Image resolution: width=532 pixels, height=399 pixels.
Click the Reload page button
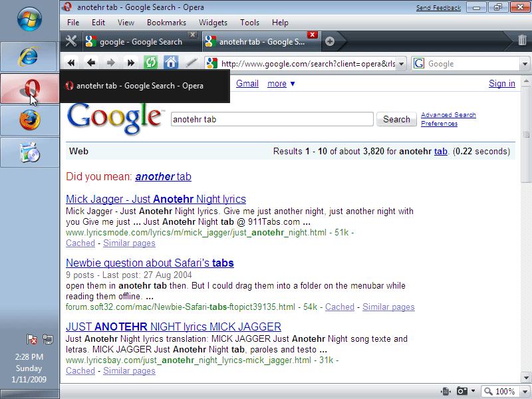click(151, 63)
